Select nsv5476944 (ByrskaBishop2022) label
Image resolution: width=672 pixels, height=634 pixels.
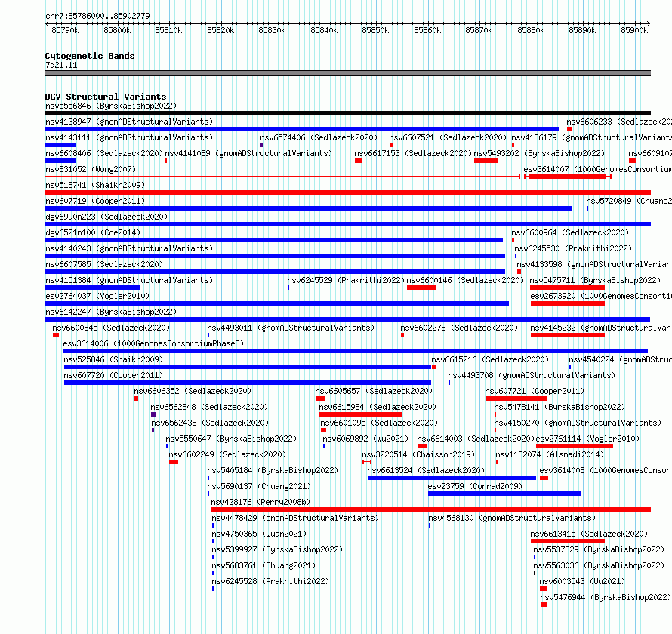(605, 597)
